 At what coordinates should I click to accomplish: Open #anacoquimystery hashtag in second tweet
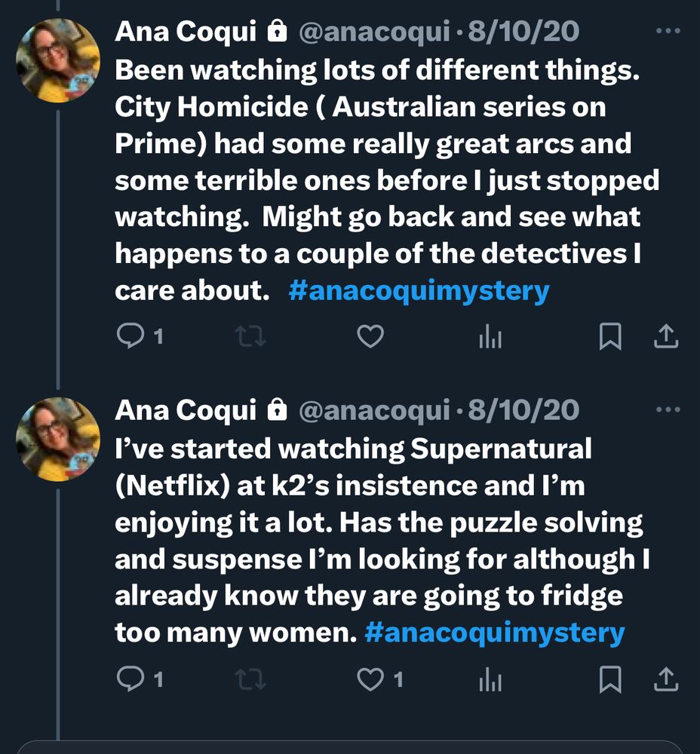point(494,632)
